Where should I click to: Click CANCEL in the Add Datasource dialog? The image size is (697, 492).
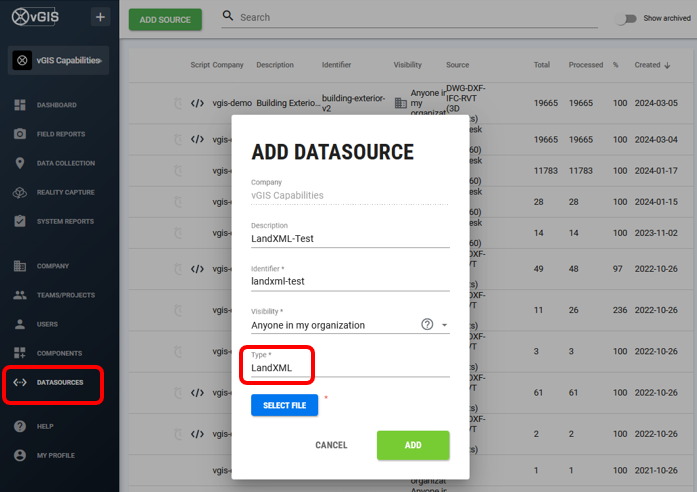point(331,445)
